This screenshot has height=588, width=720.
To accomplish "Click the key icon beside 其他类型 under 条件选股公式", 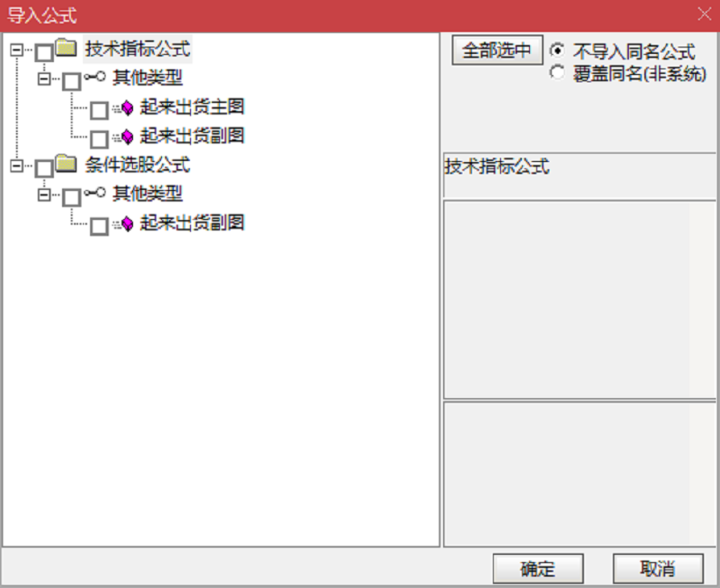I will (x=94, y=193).
